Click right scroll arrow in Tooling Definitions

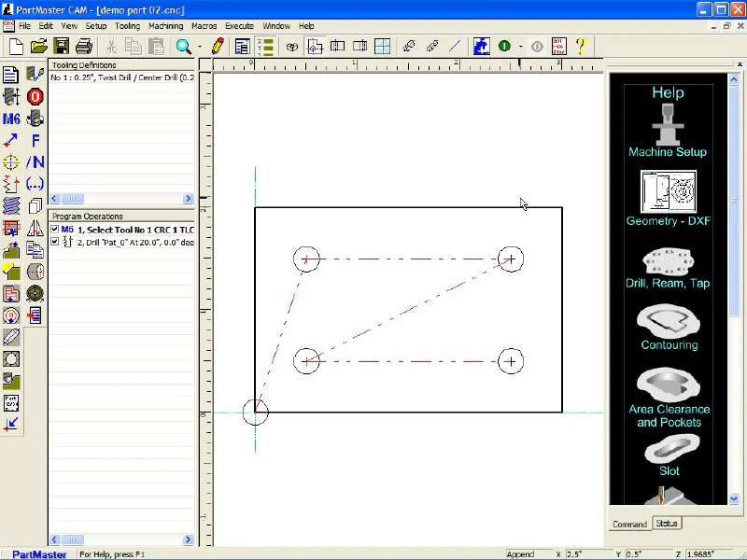[x=189, y=198]
